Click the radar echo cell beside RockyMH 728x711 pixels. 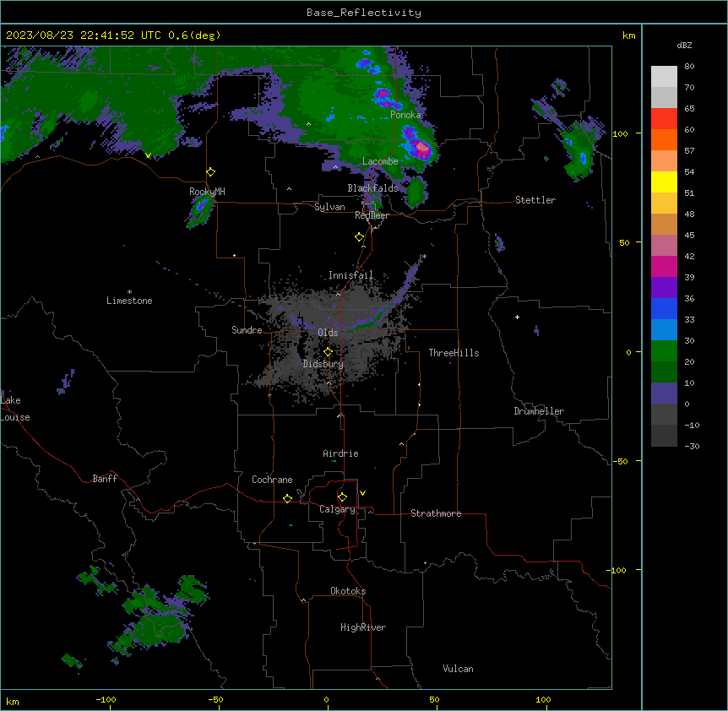pos(200,210)
